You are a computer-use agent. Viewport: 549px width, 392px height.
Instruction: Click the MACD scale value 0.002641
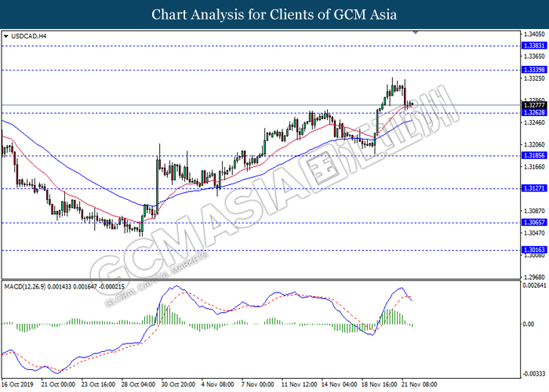coord(534,285)
